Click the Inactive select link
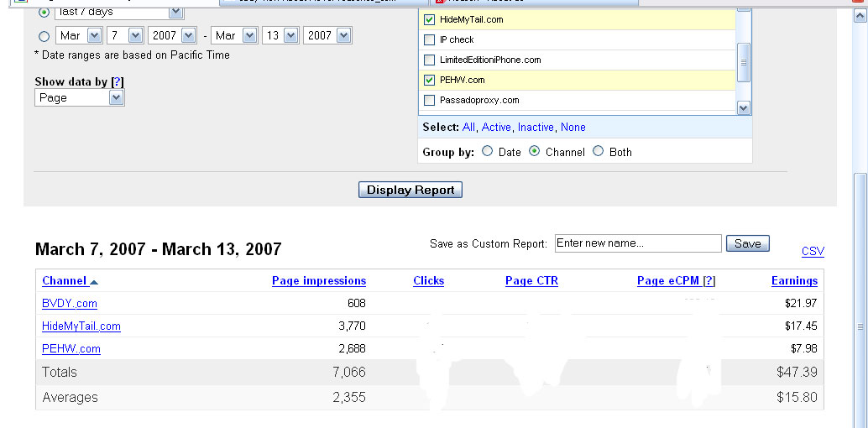The image size is (868, 428). click(536, 128)
